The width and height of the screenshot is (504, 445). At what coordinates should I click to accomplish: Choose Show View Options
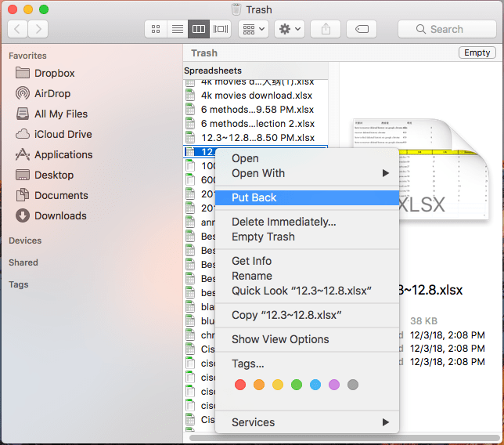click(x=307, y=339)
